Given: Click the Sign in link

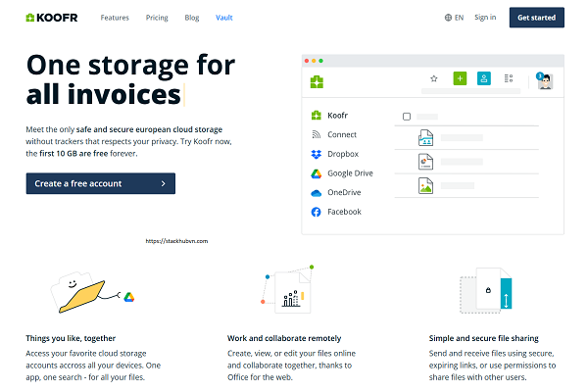Looking at the screenshot, I should coord(485,18).
